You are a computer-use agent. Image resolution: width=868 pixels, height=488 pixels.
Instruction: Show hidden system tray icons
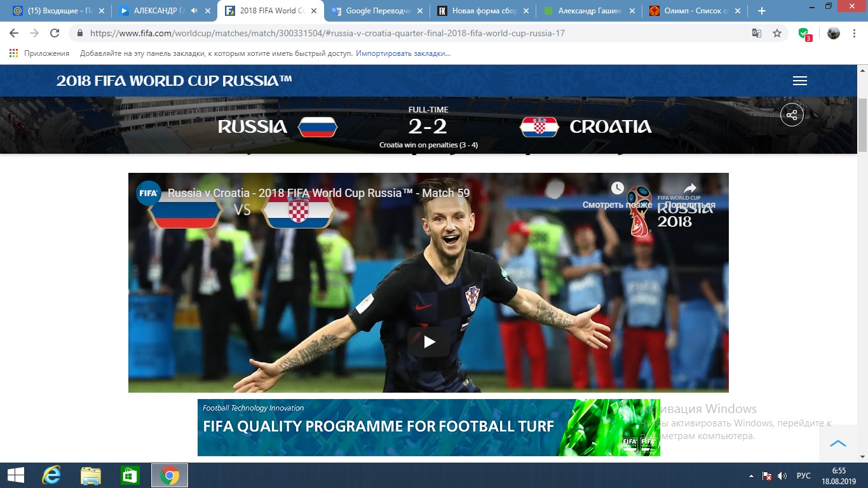pos(751,476)
